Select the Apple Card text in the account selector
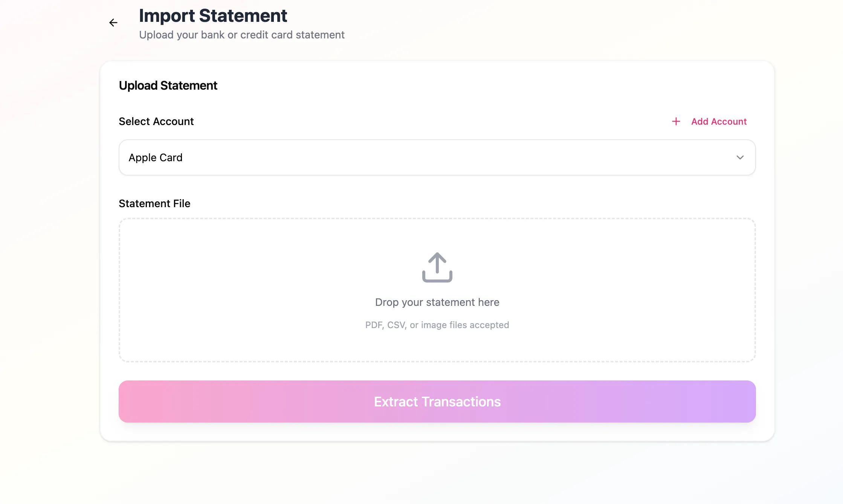 (x=156, y=157)
